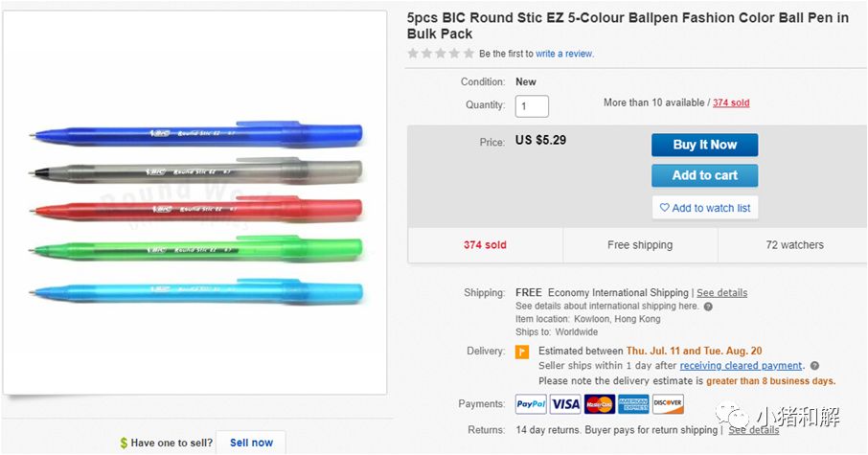
Task: Click the orange delivery flag icon
Action: tap(522, 352)
